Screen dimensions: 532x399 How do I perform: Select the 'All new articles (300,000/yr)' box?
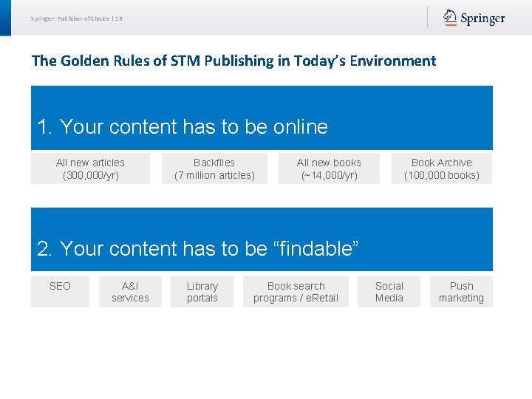[91, 168]
